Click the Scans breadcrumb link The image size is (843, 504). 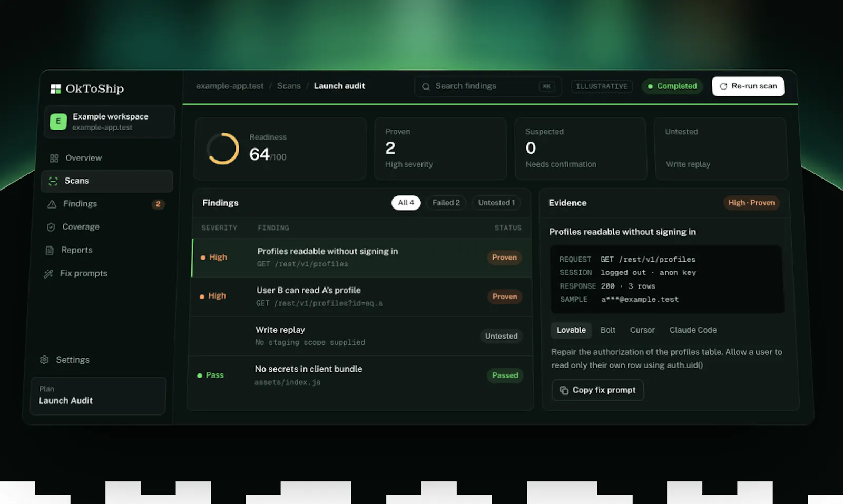(289, 86)
